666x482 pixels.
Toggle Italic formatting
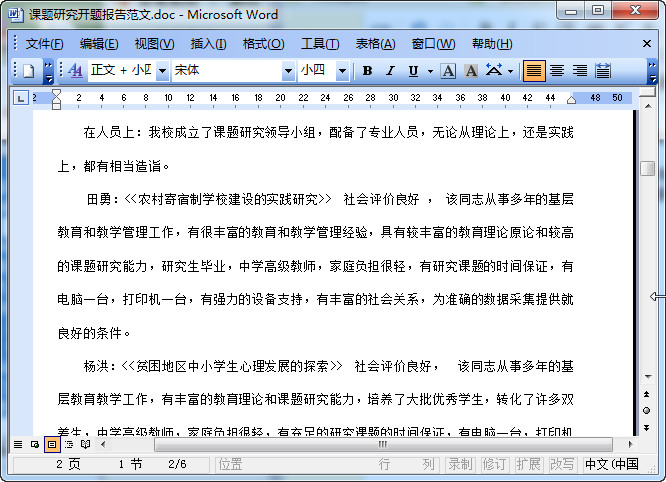(x=390, y=70)
